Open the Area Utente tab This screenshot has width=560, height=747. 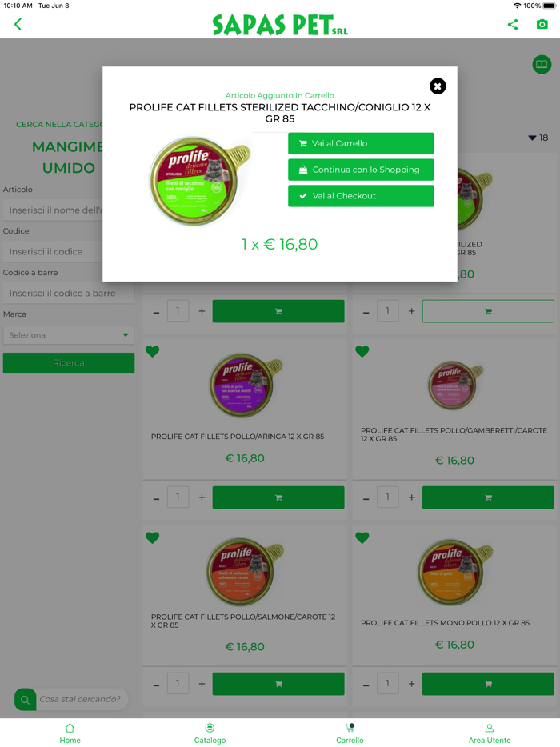[490, 733]
